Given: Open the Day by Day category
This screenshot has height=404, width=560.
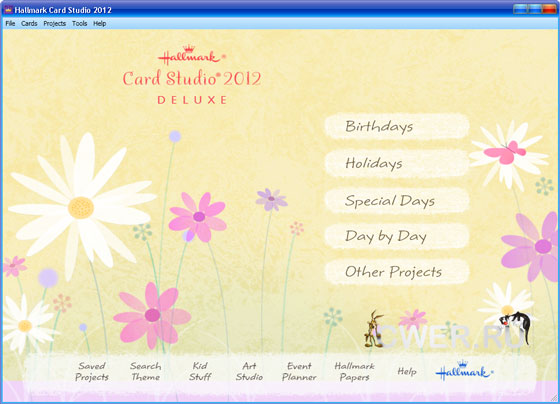Looking at the screenshot, I should (x=397, y=236).
